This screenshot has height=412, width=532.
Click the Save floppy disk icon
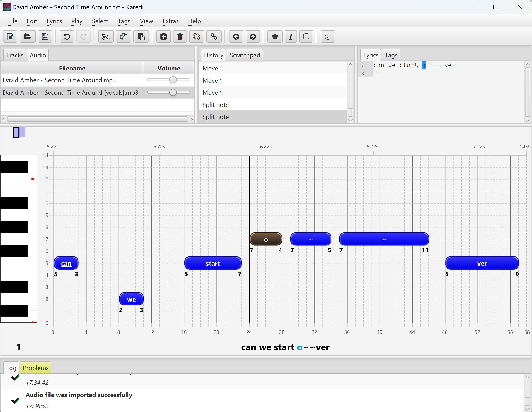45,37
